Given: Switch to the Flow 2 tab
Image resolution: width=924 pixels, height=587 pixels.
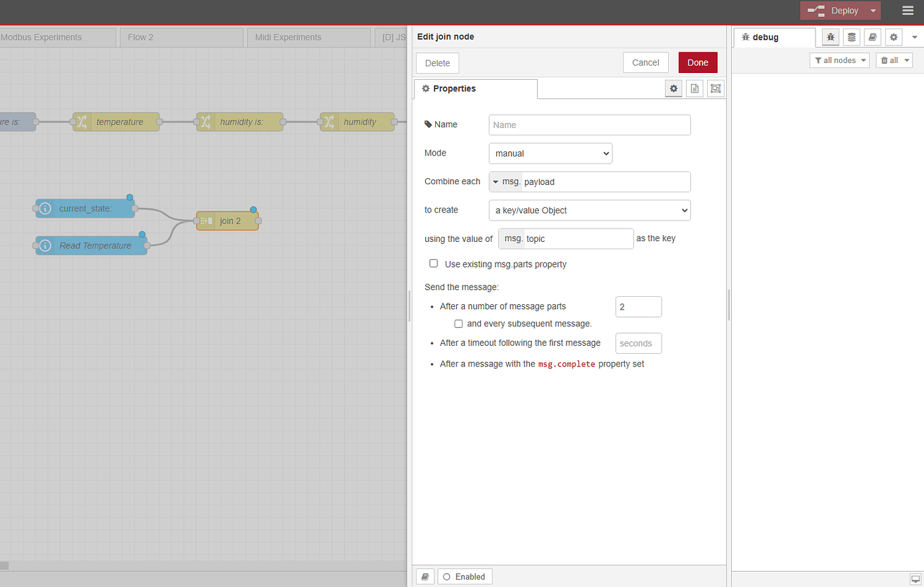Looking at the screenshot, I should coord(181,38).
